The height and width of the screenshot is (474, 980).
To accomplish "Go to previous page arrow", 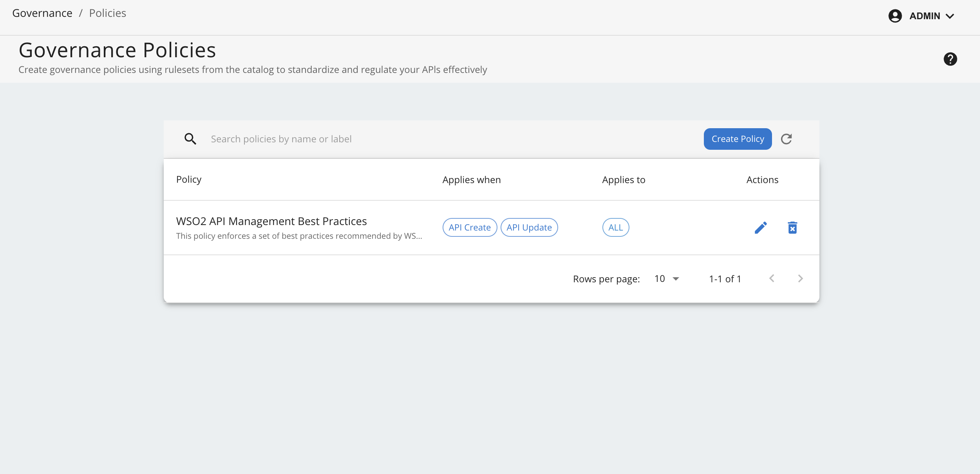I will [772, 279].
